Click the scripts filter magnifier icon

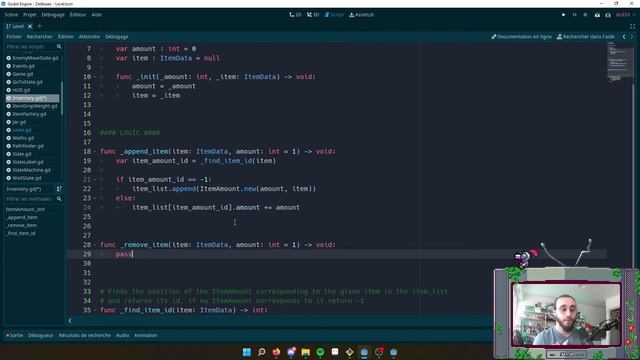tap(59, 47)
